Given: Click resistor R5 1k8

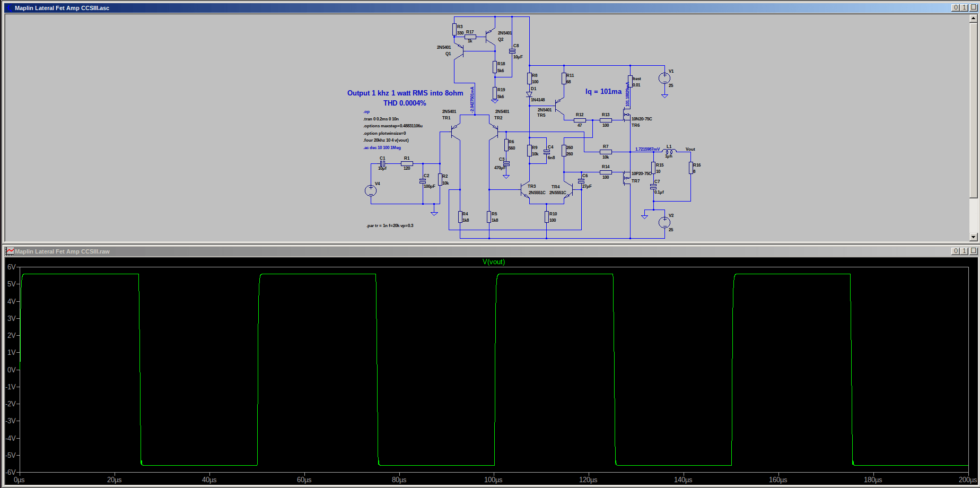Looking at the screenshot, I should [x=489, y=216].
